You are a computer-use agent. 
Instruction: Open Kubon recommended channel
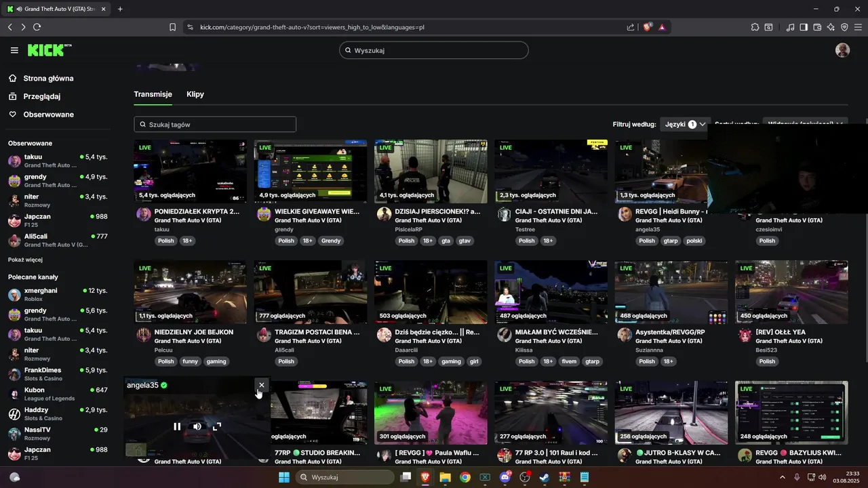[x=58, y=394]
